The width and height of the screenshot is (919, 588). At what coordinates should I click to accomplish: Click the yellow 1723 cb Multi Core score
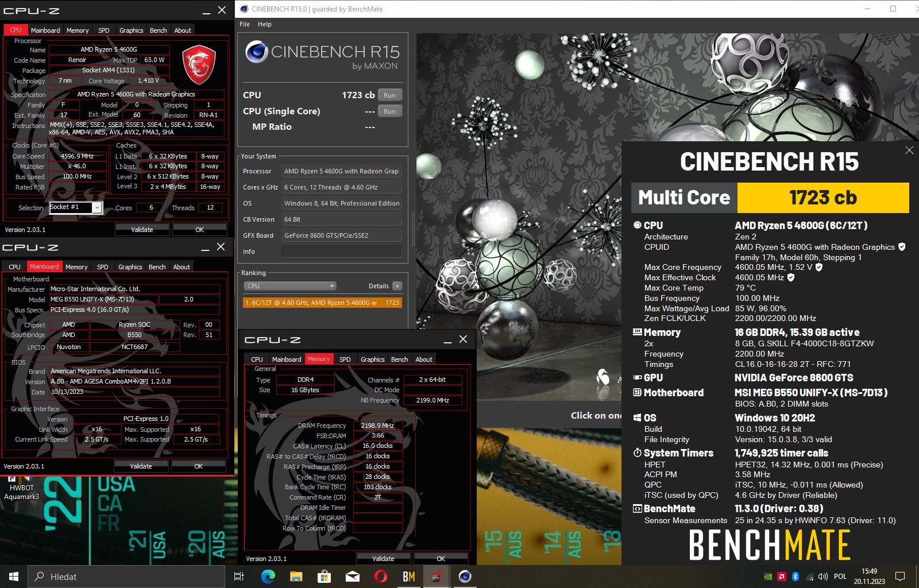click(x=823, y=198)
